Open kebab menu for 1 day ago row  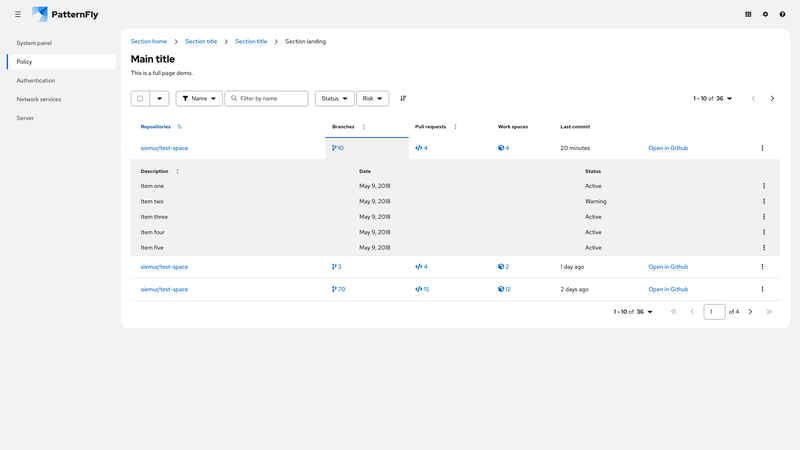[x=762, y=267]
